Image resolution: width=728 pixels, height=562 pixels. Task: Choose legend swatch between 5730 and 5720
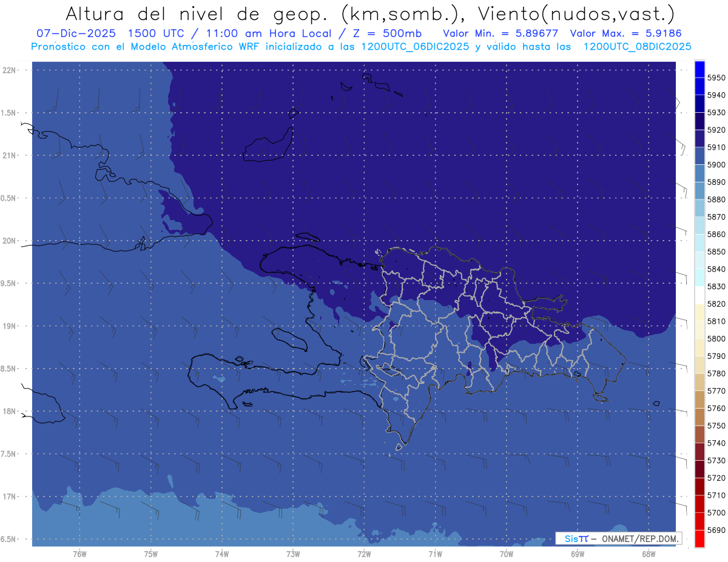click(x=699, y=469)
